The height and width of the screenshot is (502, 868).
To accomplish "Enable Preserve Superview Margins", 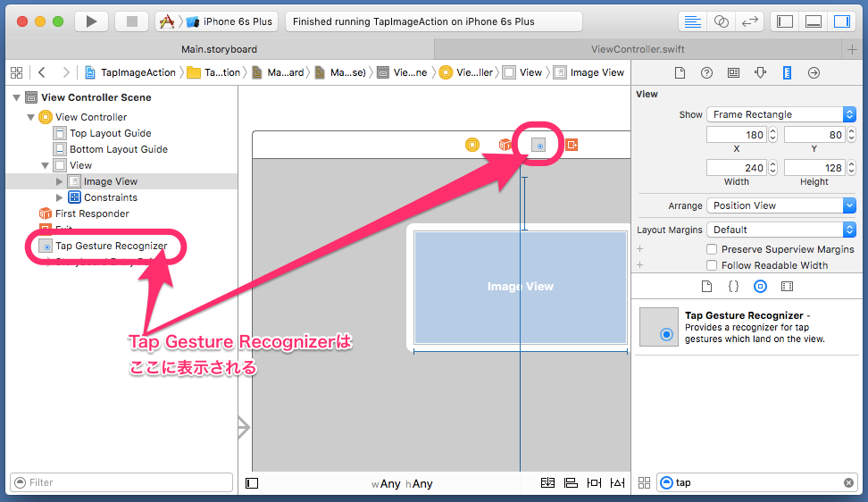I will 712,249.
